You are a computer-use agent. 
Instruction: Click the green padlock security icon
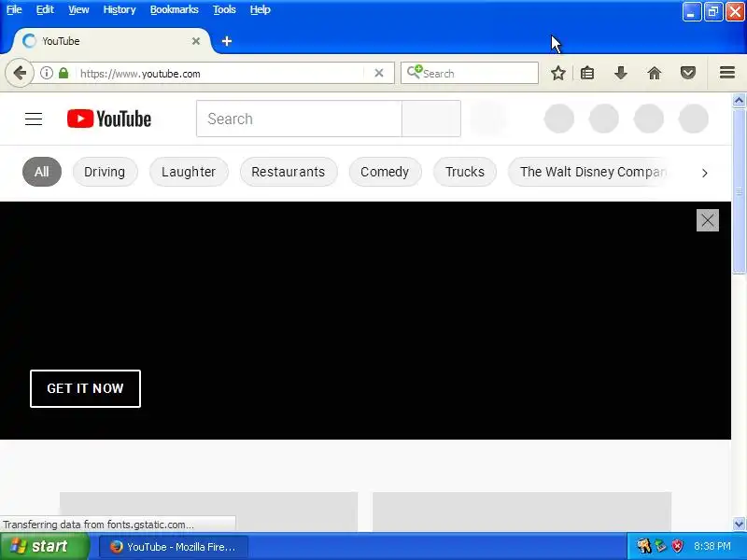click(63, 74)
